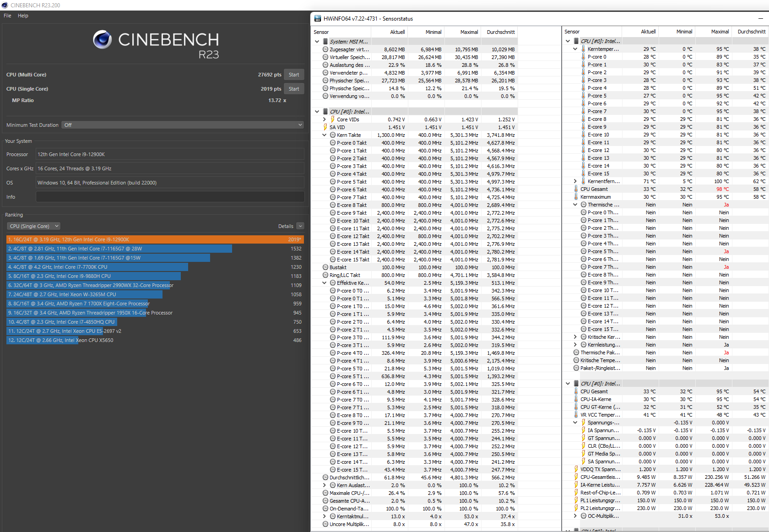Click the lightning icon of CPU-Gesamtleis...

coord(576,477)
